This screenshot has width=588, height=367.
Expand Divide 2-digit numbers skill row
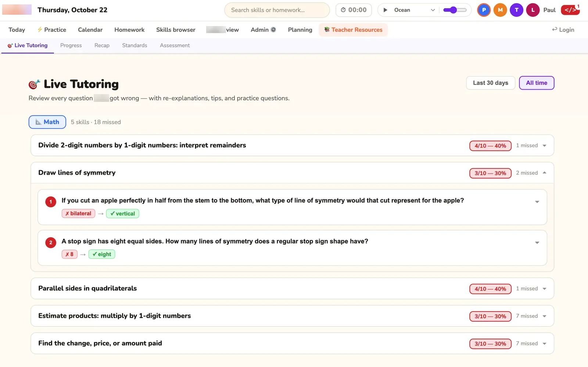(292, 145)
